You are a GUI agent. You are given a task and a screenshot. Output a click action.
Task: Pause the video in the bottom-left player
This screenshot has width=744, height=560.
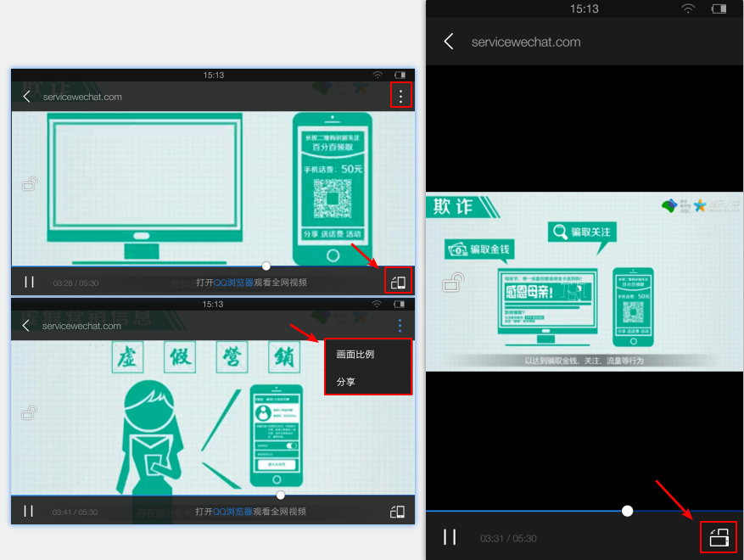29,511
